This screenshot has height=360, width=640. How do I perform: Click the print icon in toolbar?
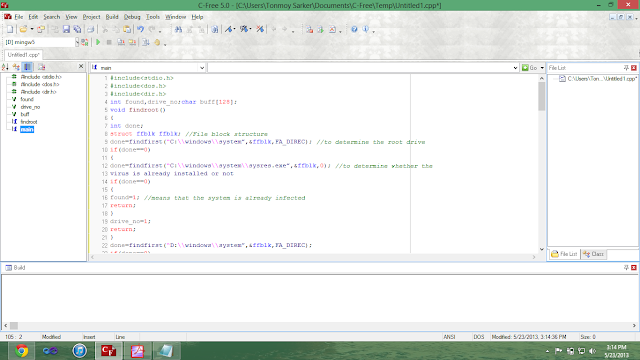click(91, 29)
